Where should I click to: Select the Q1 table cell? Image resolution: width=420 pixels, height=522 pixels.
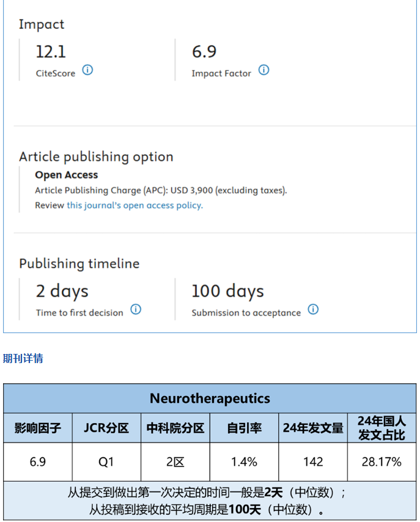pos(106,462)
